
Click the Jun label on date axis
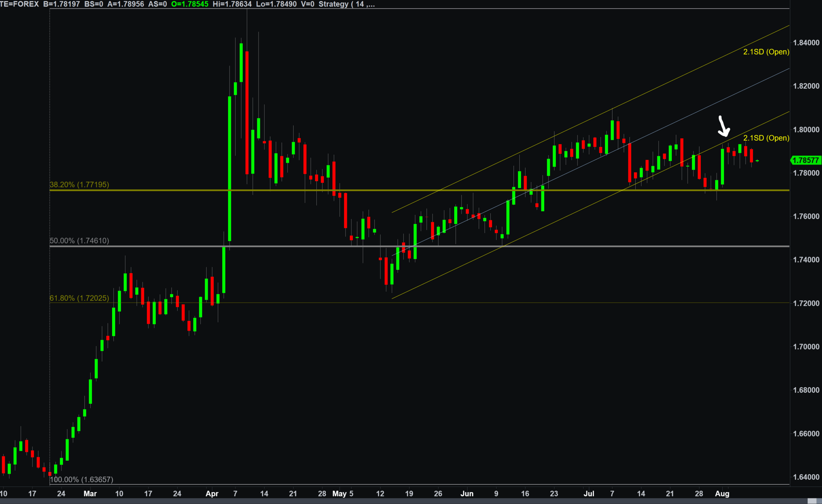[x=467, y=494]
